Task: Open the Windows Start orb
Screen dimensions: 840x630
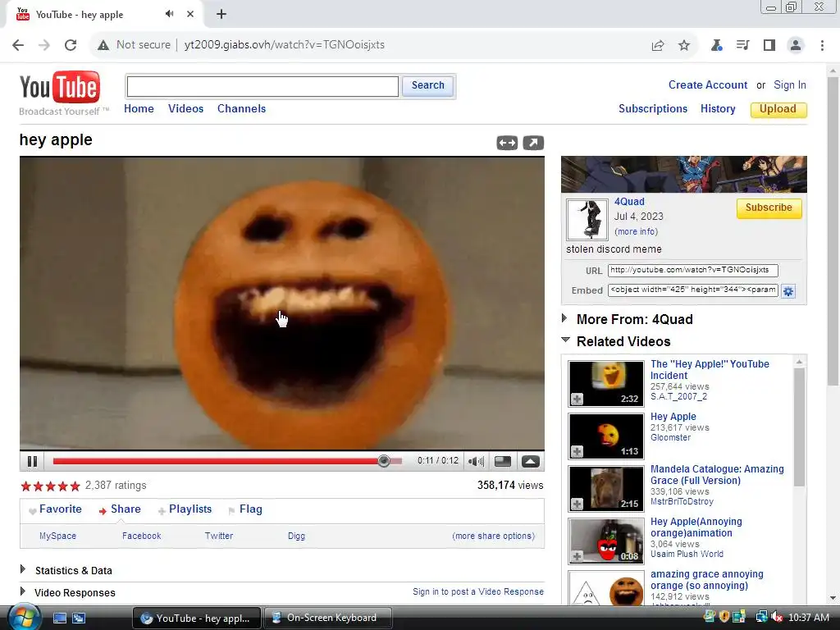Action: 24,617
